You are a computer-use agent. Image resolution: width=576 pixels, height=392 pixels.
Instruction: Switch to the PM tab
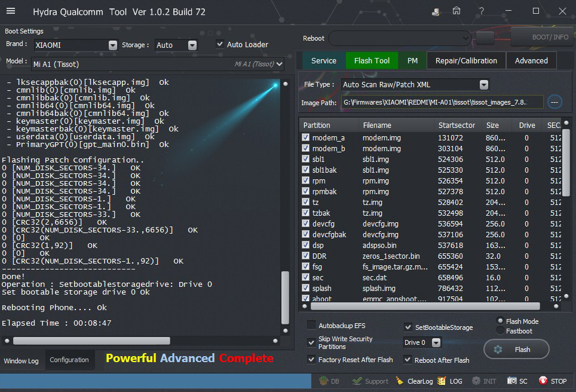412,60
